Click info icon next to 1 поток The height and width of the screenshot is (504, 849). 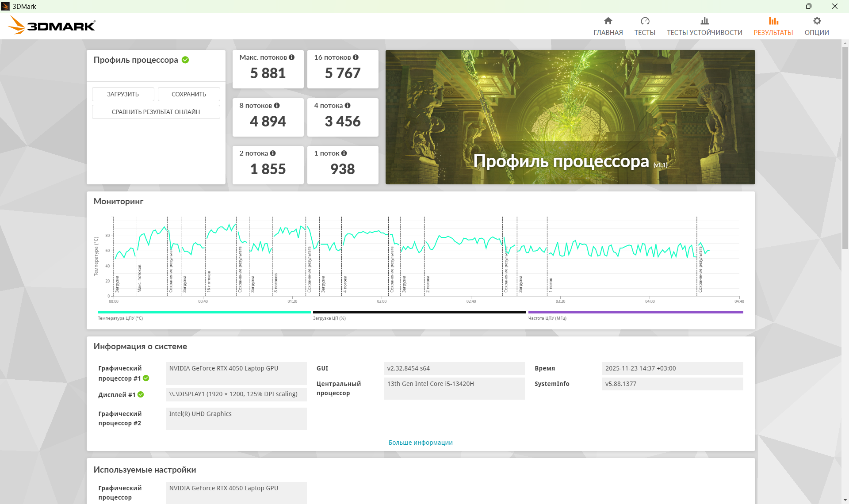(x=344, y=153)
